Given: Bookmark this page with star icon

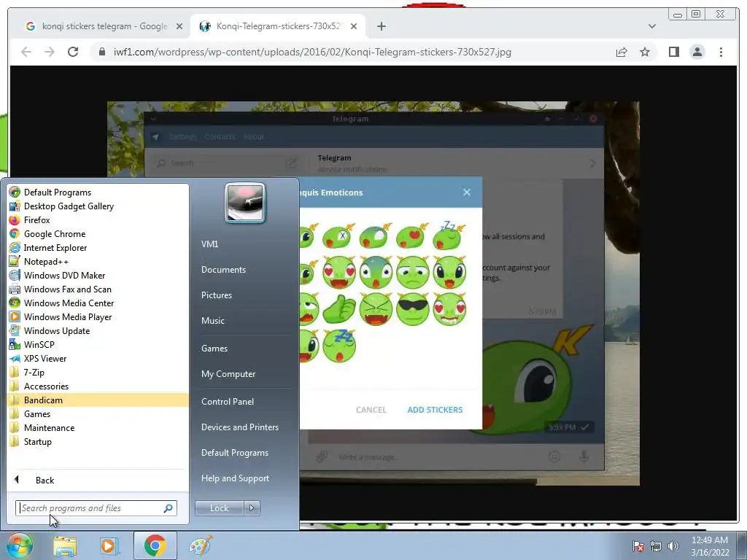Looking at the screenshot, I should (x=645, y=52).
